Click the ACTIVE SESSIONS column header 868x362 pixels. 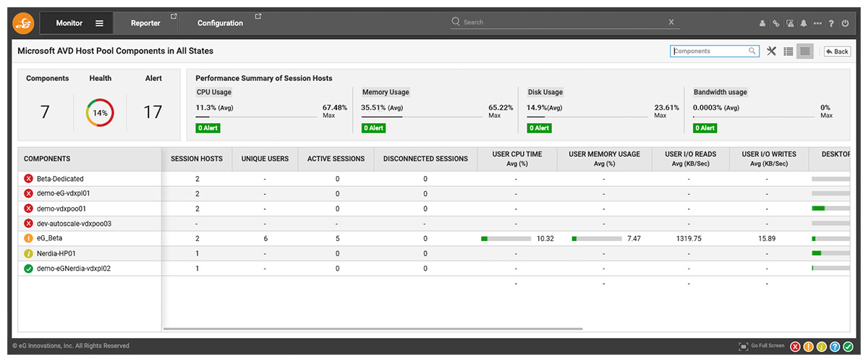click(336, 159)
